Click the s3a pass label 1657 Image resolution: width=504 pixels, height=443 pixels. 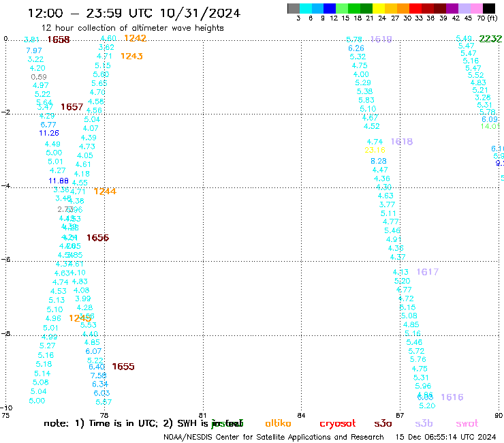pos(72,107)
